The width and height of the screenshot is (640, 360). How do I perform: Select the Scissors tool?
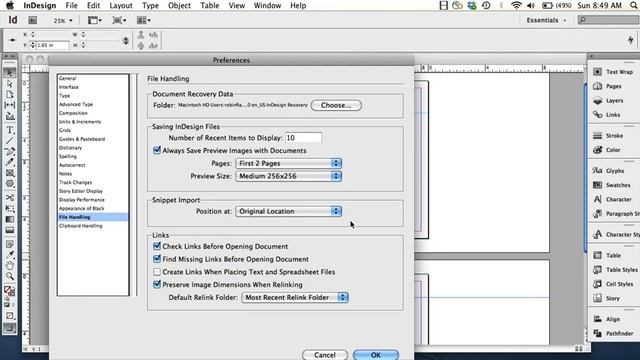(x=9, y=198)
